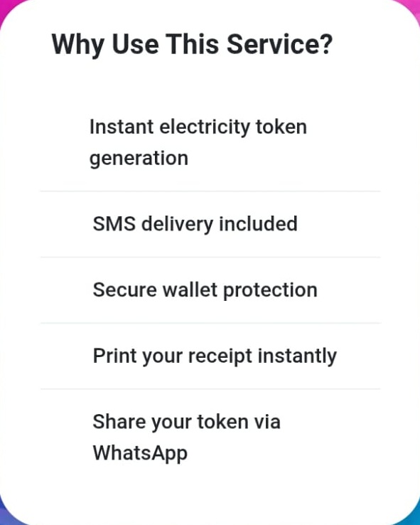The height and width of the screenshot is (525, 420).
Task: Click the word 'WhatsApp' in last item
Action: click(x=140, y=453)
